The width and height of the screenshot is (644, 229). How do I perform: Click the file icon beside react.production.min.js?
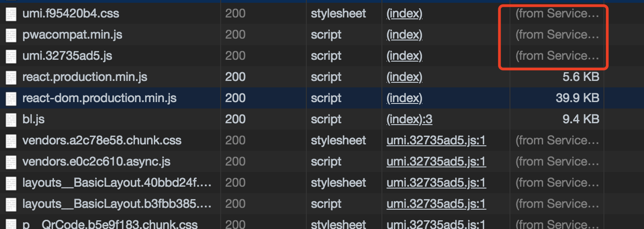click(11, 77)
